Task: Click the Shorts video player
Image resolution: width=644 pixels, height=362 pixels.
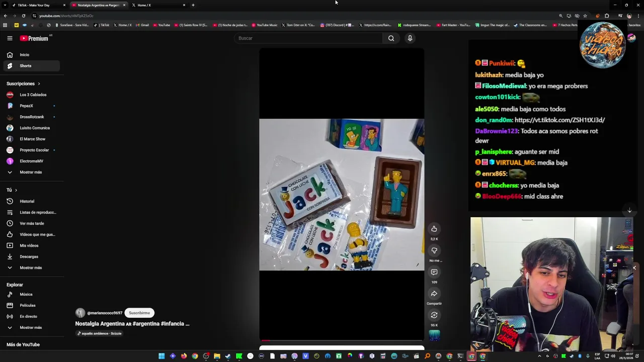Action: click(x=342, y=195)
